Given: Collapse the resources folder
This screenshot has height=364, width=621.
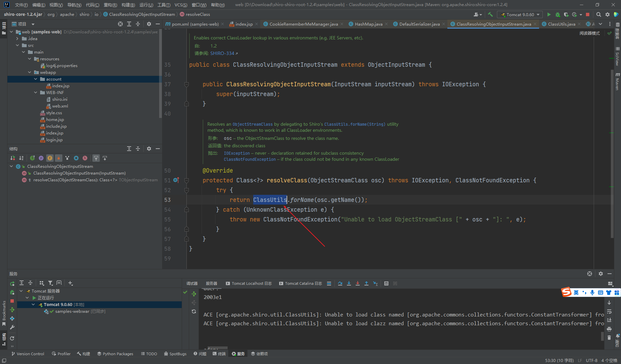Looking at the screenshot, I should [x=30, y=59].
